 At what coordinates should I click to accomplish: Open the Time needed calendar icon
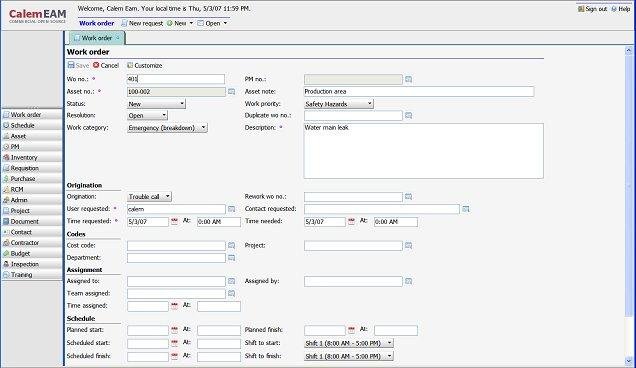point(351,221)
